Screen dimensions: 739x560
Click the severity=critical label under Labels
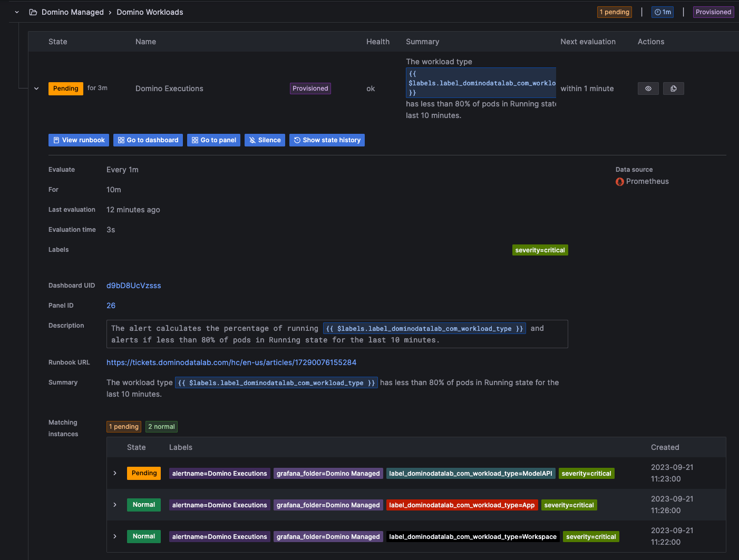click(x=540, y=250)
